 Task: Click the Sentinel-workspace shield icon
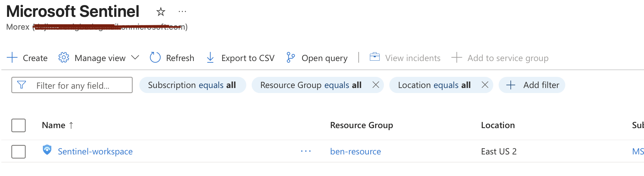tap(47, 150)
